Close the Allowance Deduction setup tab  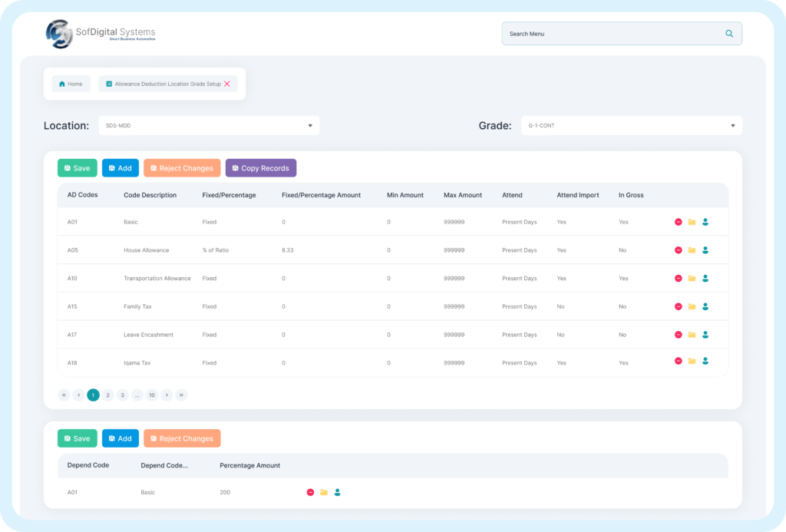(226, 84)
